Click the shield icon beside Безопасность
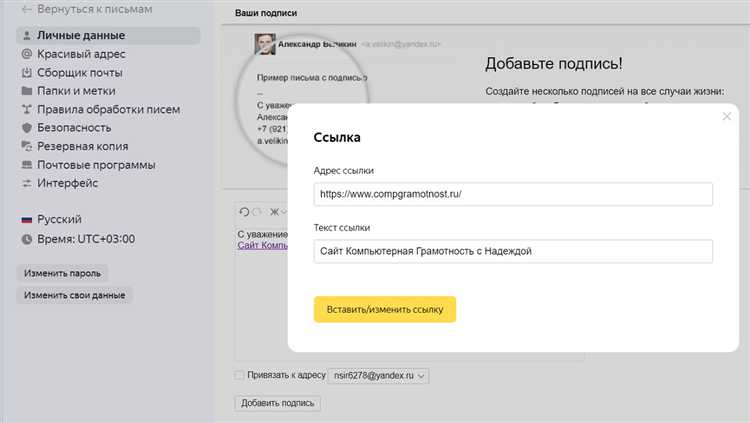750x423 pixels. [x=27, y=128]
